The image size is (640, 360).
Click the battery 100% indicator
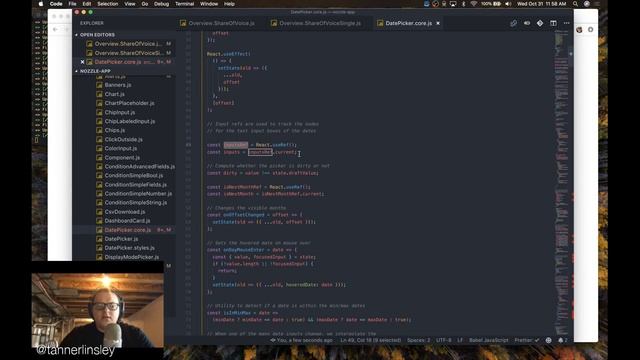[x=491, y=4]
